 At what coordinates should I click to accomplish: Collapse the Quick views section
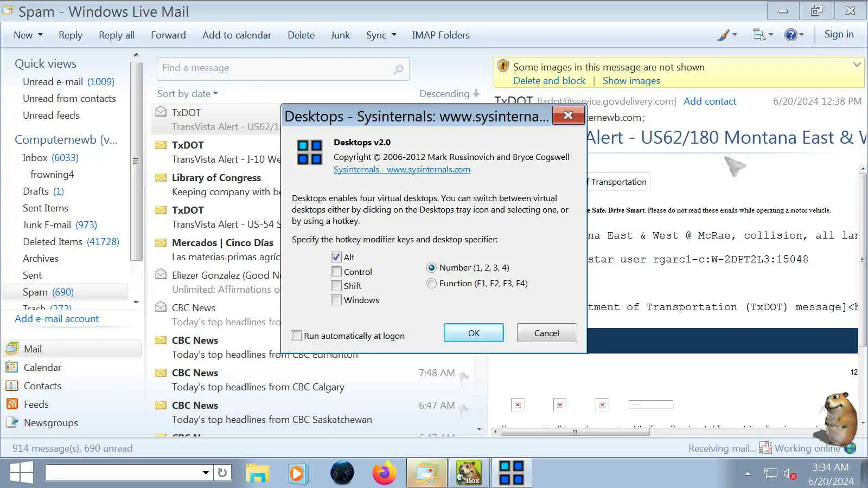tap(46, 64)
